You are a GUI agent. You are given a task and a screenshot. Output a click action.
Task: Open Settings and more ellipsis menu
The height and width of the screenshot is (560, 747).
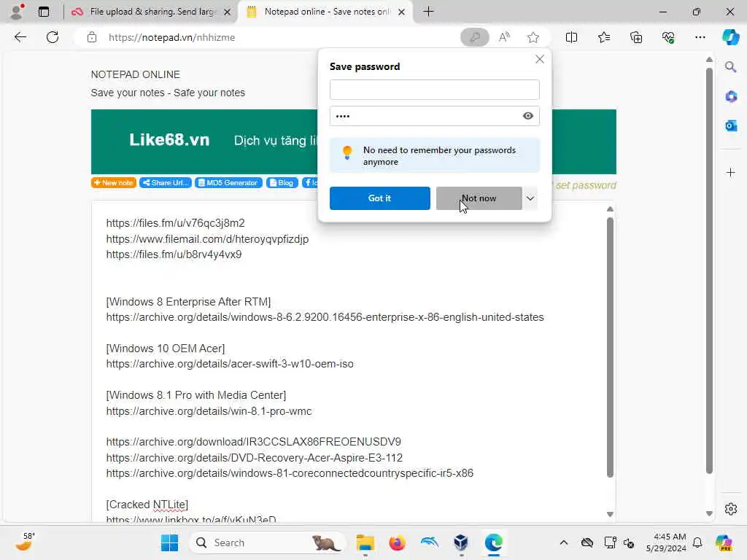click(700, 37)
